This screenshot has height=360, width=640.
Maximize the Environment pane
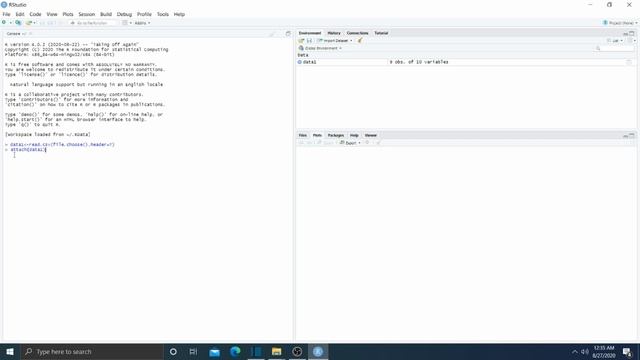tap(632, 33)
